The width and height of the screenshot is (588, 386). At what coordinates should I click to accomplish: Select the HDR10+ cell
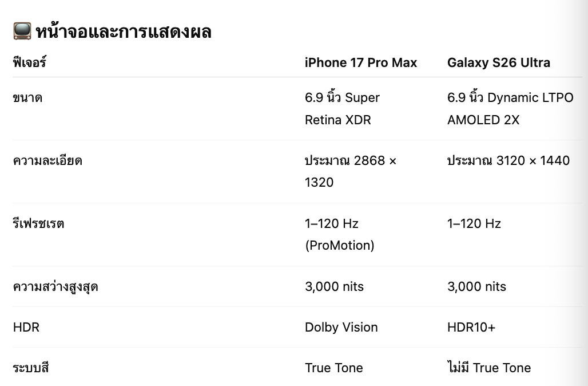471,328
